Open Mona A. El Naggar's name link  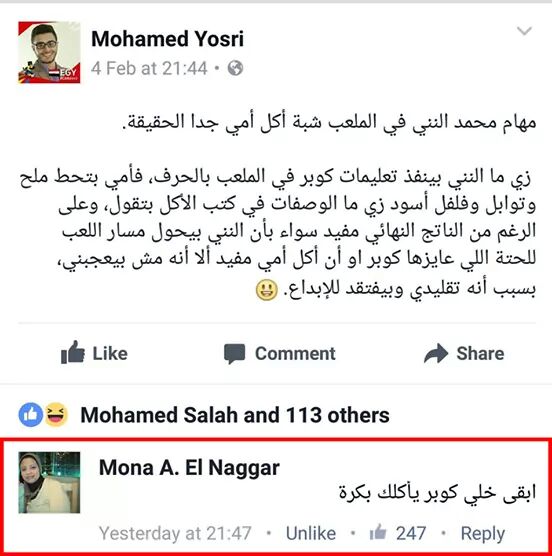click(189, 468)
